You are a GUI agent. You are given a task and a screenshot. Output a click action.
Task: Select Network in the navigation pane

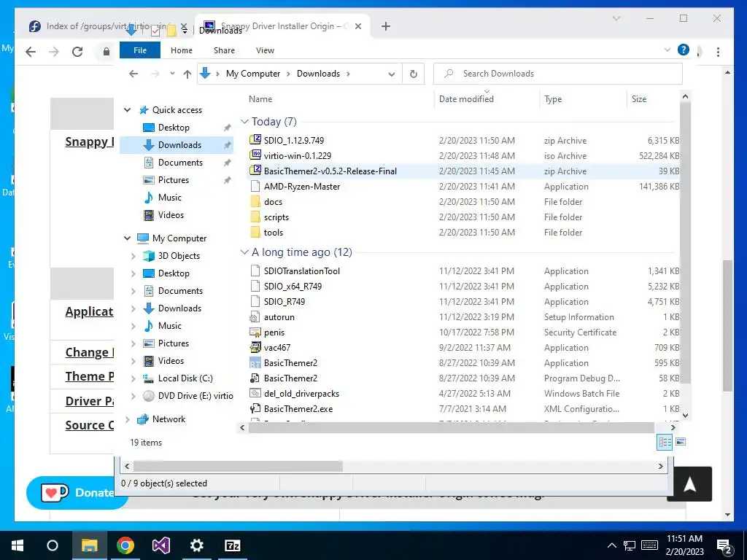[x=169, y=419]
